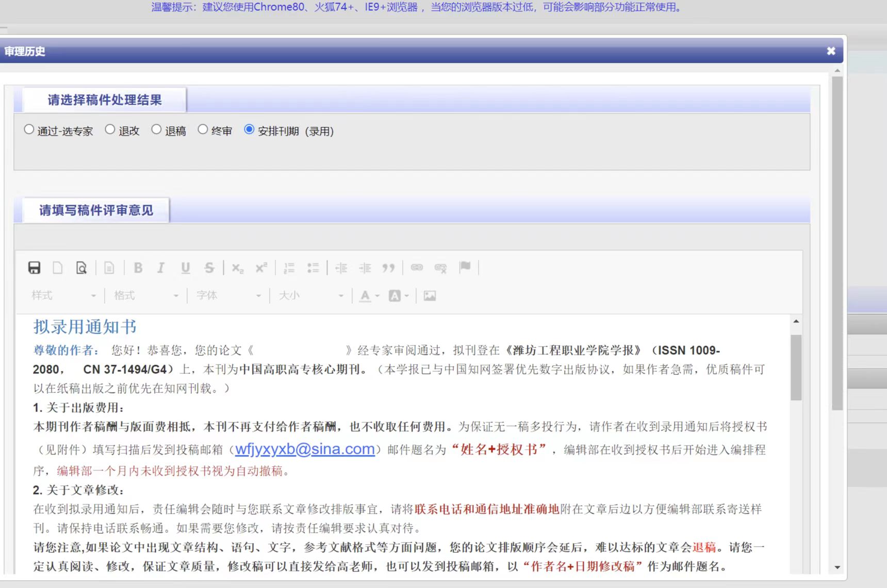Toggle Bold formatting in editor
The width and height of the screenshot is (887, 588).
(138, 268)
